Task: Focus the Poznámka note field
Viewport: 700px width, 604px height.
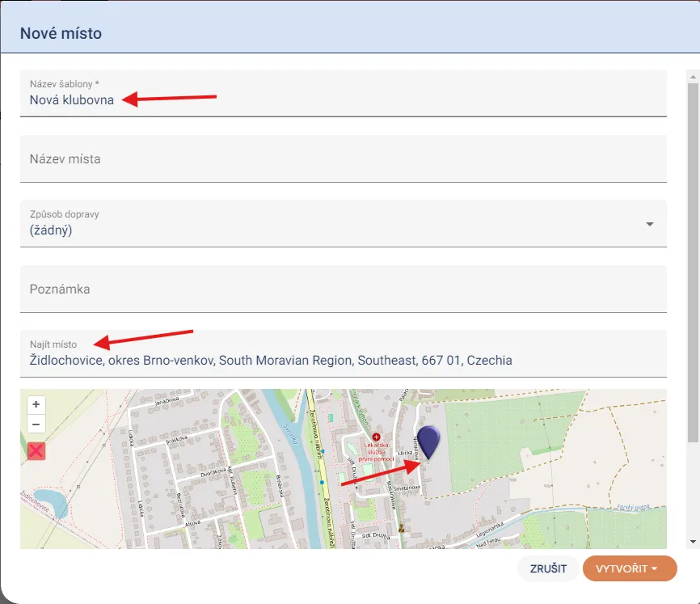Action: click(x=344, y=289)
